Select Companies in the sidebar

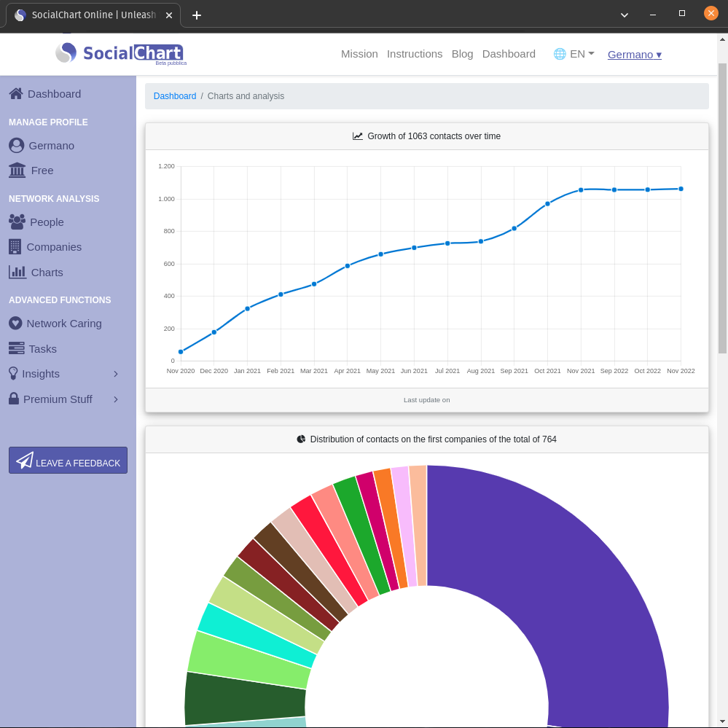coord(54,247)
